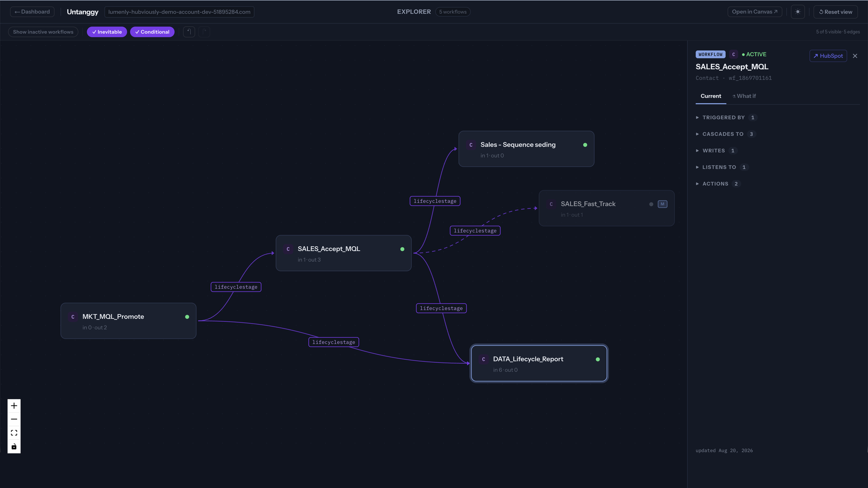Screen dimensions: 868x488
Task: Click the green status dot on SALES_Accept_MQL node
Action: click(x=402, y=249)
